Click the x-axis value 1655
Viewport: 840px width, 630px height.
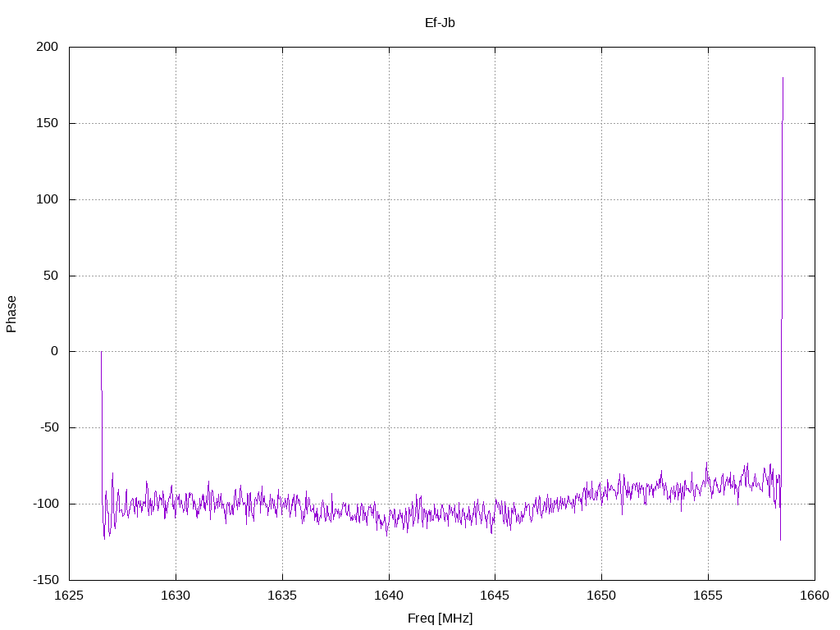[x=708, y=596]
